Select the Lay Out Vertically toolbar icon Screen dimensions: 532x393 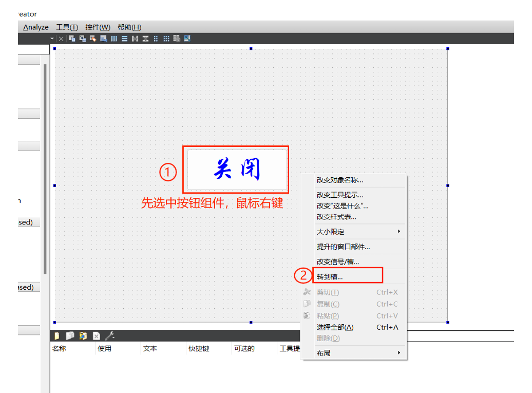[125, 39]
